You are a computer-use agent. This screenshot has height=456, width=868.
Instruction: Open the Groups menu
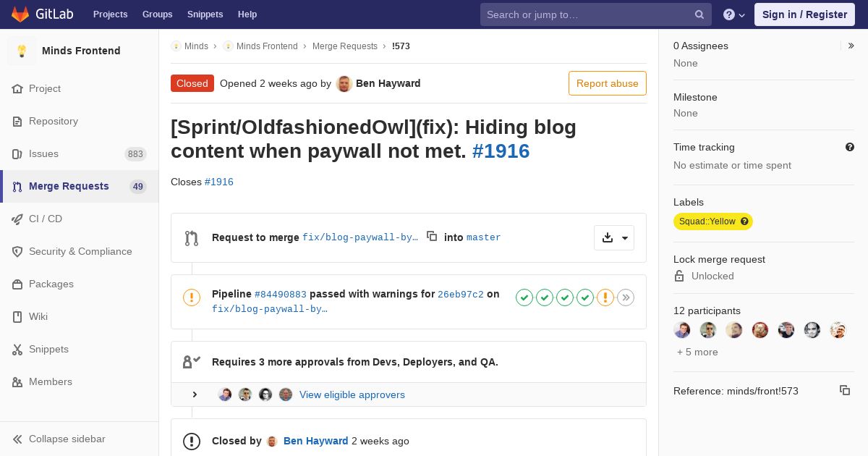(x=158, y=14)
